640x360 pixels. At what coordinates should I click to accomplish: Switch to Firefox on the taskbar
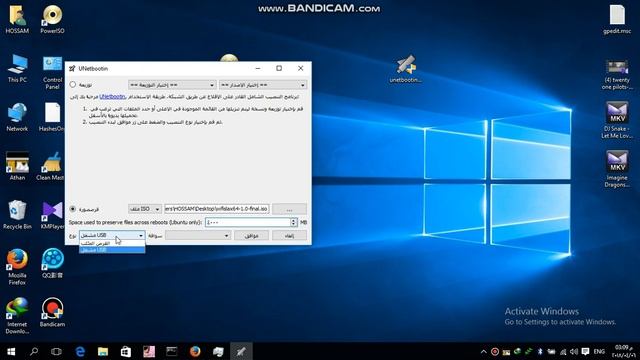(x=195, y=351)
